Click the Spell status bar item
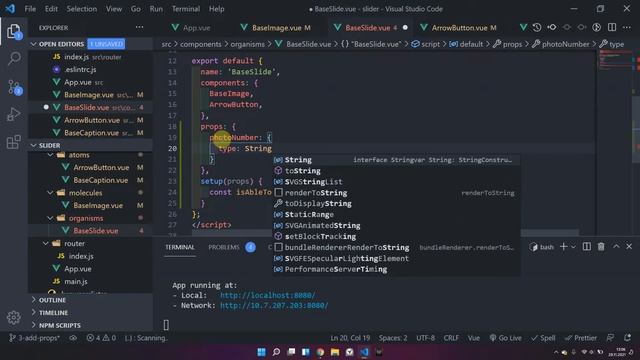640x360 pixels. point(543,338)
